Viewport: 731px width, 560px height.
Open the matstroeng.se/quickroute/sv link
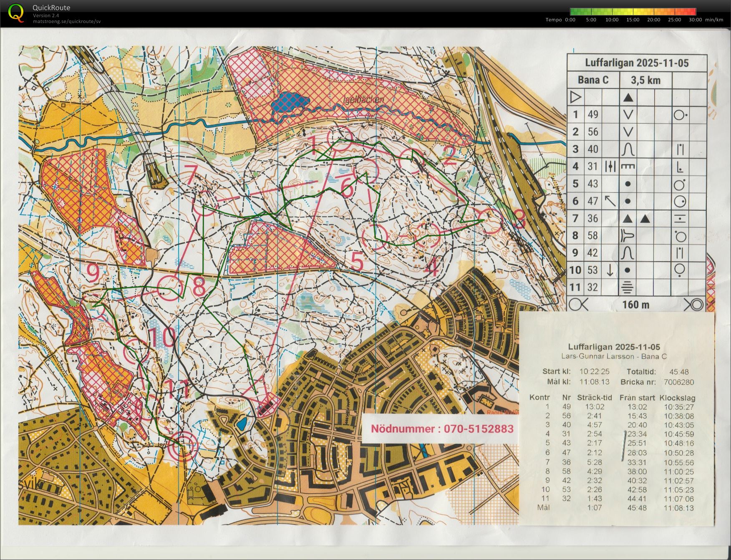coord(67,21)
